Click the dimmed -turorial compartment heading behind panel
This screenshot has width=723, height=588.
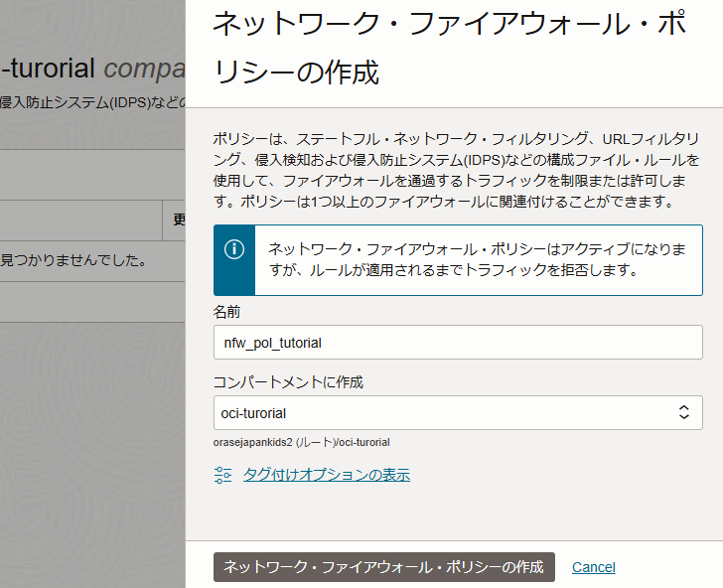click(x=50, y=69)
